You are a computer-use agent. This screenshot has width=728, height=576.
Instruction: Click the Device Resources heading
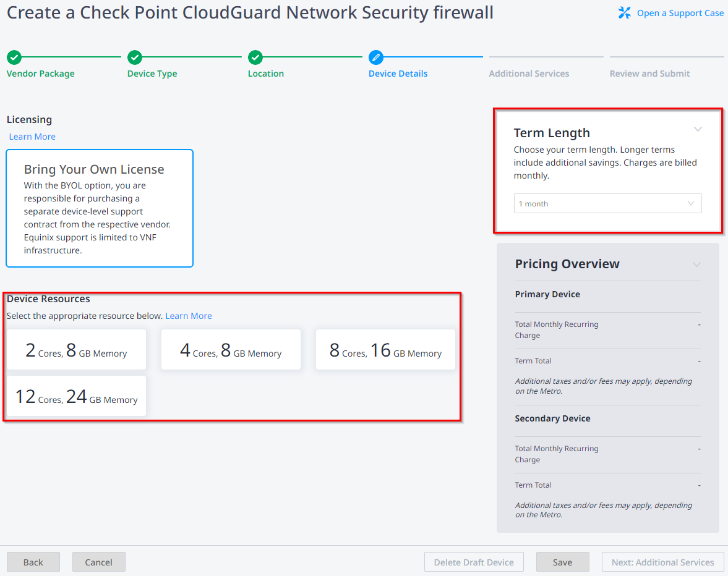tap(48, 299)
